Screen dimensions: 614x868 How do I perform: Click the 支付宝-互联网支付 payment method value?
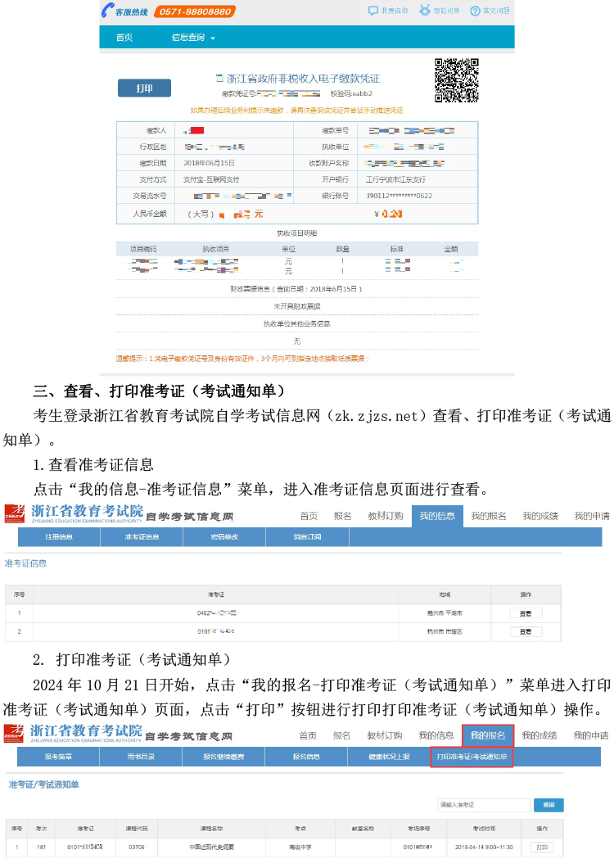(211, 180)
